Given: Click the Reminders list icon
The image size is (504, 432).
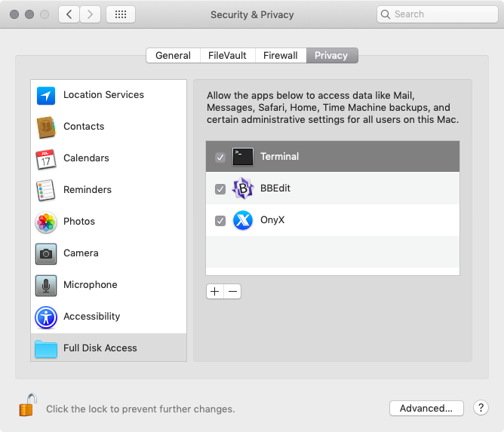Looking at the screenshot, I should [45, 191].
